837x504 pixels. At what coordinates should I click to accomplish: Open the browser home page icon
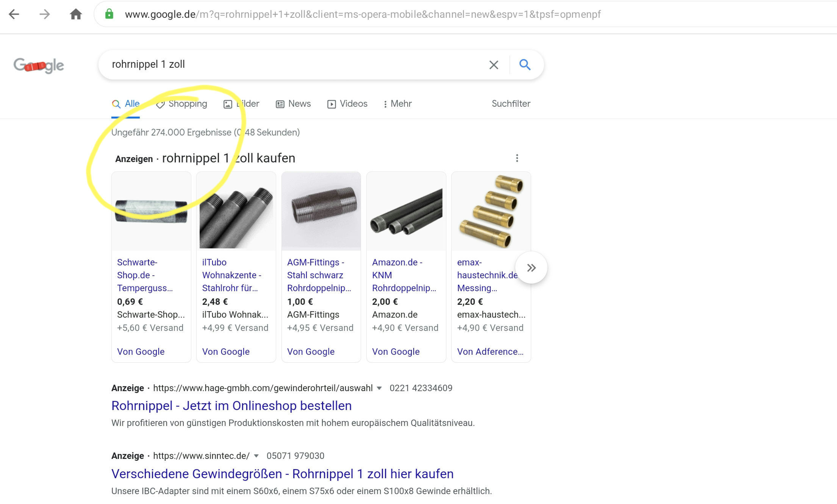pyautogui.click(x=76, y=14)
